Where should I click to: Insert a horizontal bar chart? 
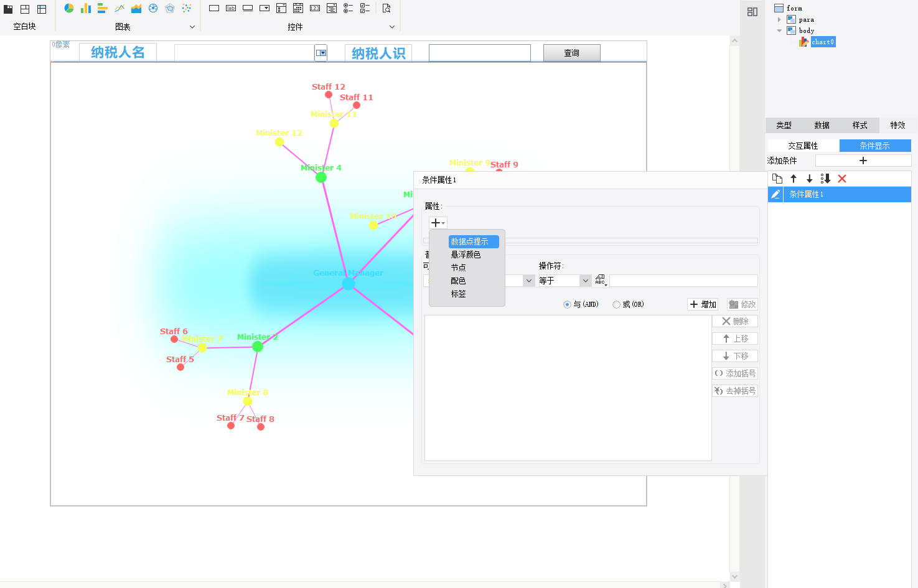coord(103,8)
